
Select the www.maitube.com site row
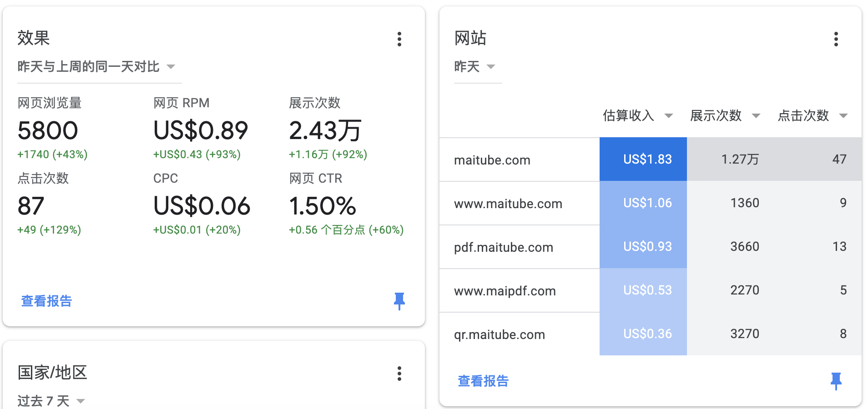[651, 203]
